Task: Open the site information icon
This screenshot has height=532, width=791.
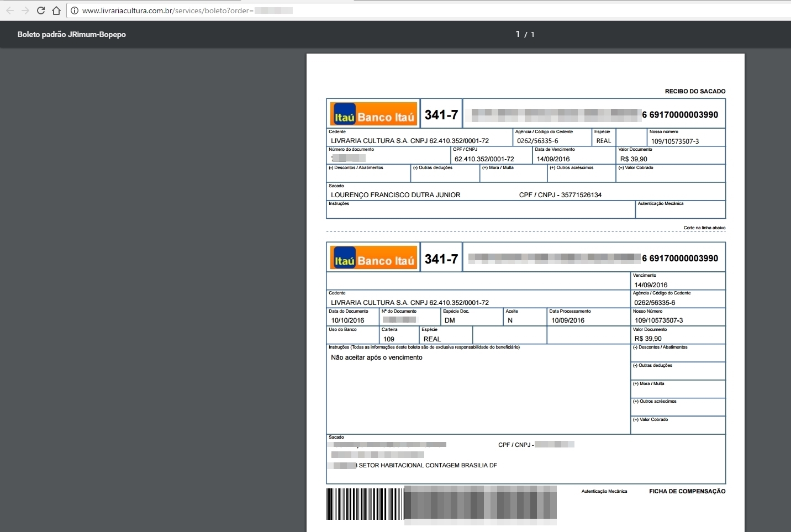Action: click(x=75, y=10)
